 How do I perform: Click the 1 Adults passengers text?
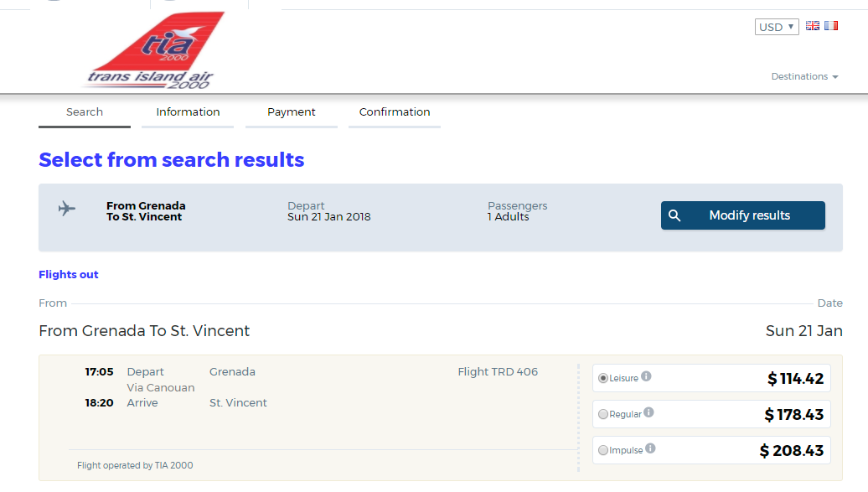coord(509,217)
